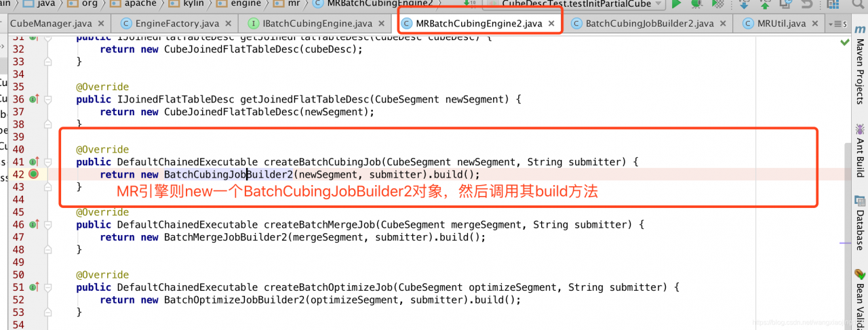Close the CubeManager.java tab

[101, 24]
